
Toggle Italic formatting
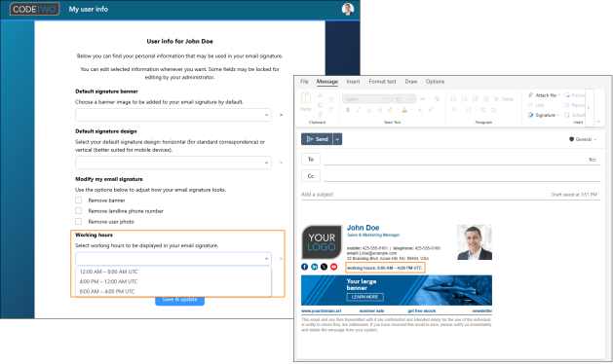[x=358, y=110]
